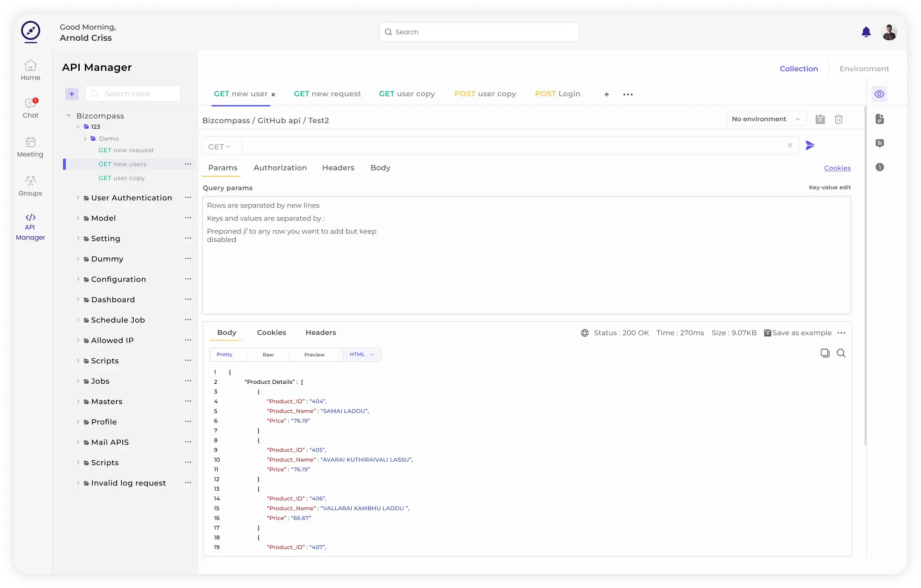Open notifications bell icon
Viewport: 921px width, 588px height.
[866, 32]
